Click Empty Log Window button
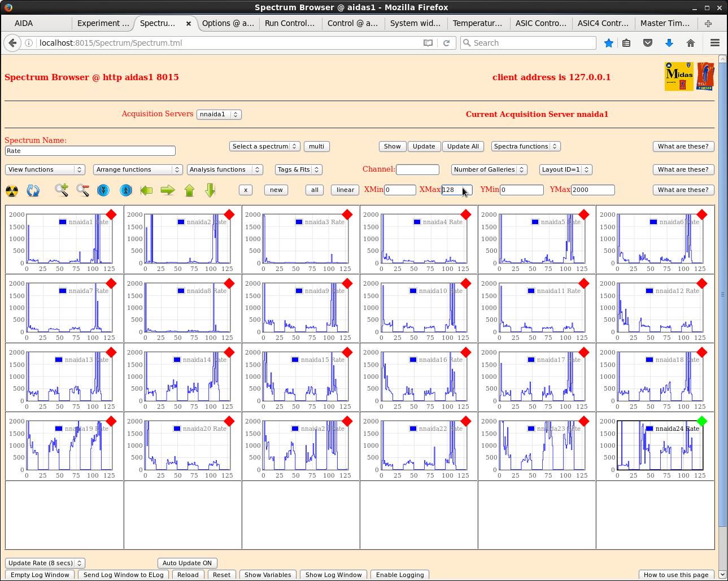 [40, 575]
